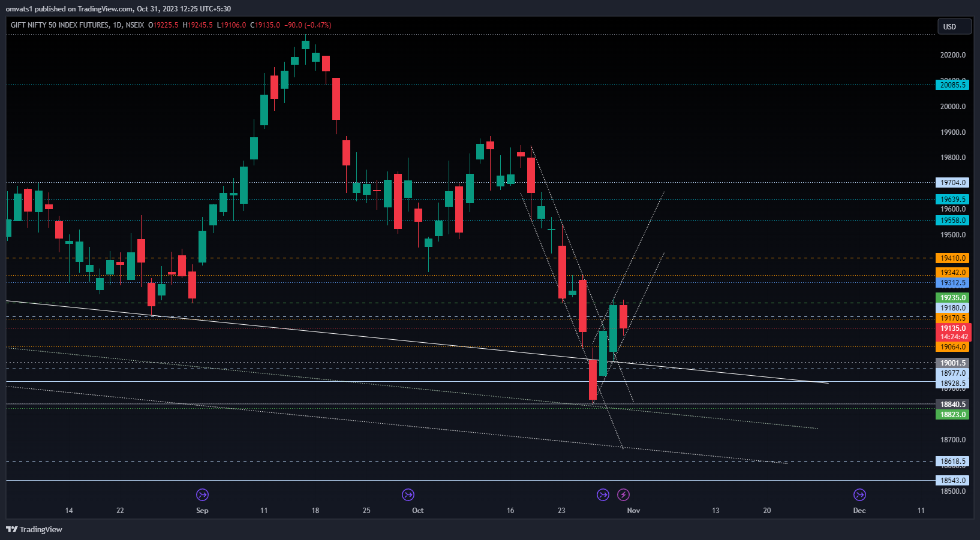Click the Oct label on the time axis
This screenshot has width=980, height=540.
(x=418, y=511)
